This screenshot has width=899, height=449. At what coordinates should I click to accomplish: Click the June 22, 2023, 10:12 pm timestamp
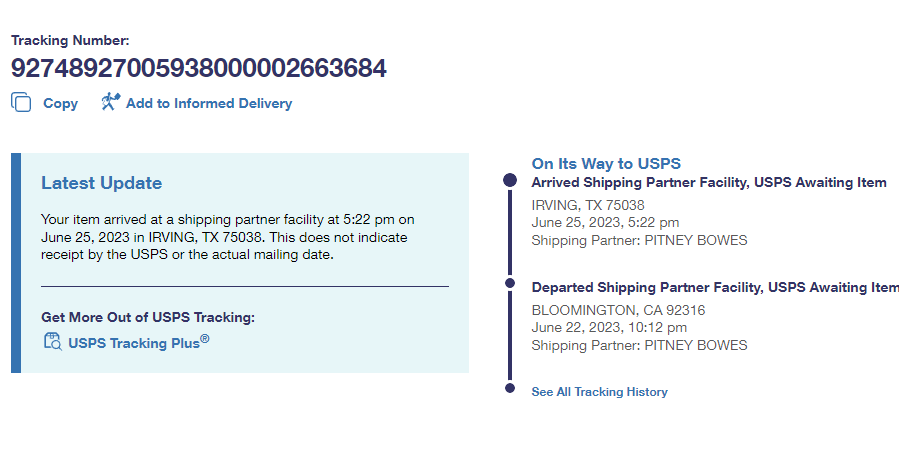609,327
